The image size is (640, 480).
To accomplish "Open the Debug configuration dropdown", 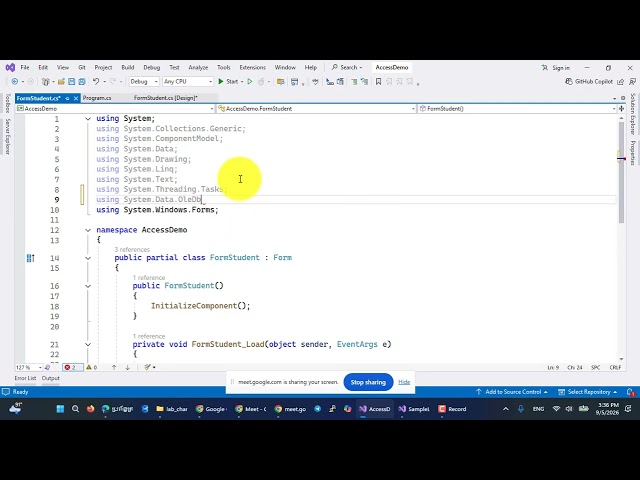I will [x=144, y=82].
